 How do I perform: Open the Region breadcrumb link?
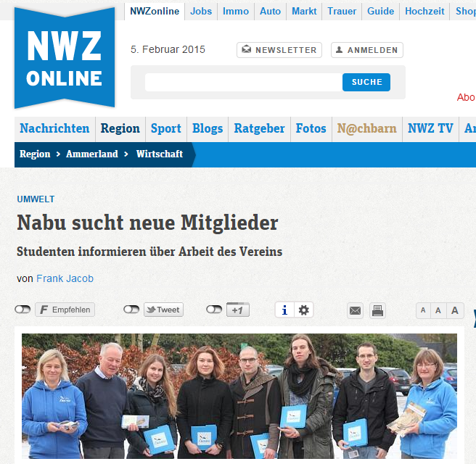[35, 154]
